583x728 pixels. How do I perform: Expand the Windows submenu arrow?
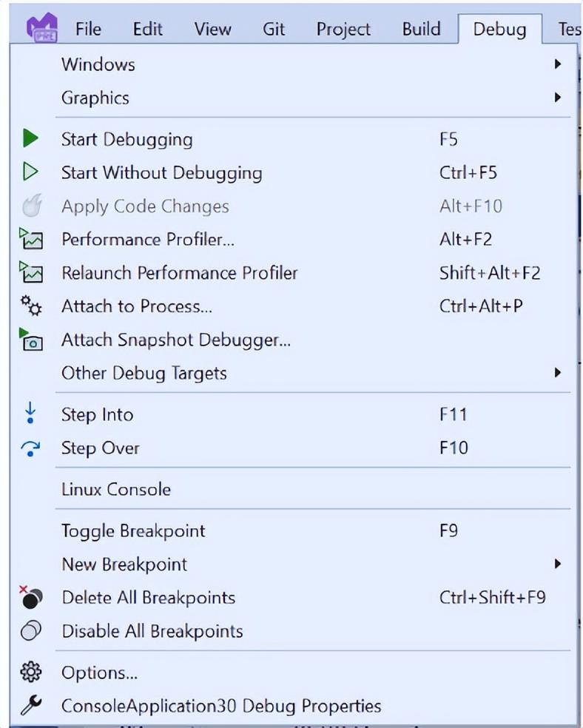point(557,64)
